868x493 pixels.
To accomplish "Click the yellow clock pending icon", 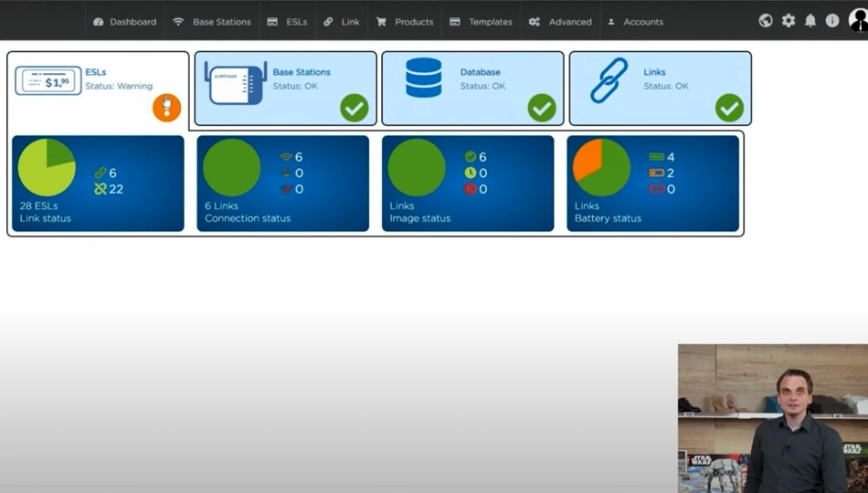I will point(471,173).
